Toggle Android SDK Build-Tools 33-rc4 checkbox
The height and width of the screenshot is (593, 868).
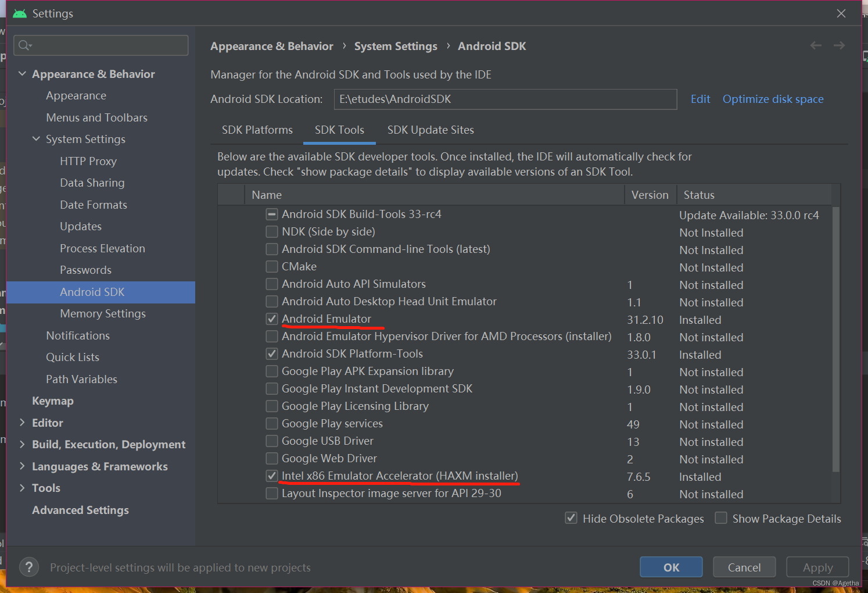pyautogui.click(x=271, y=214)
